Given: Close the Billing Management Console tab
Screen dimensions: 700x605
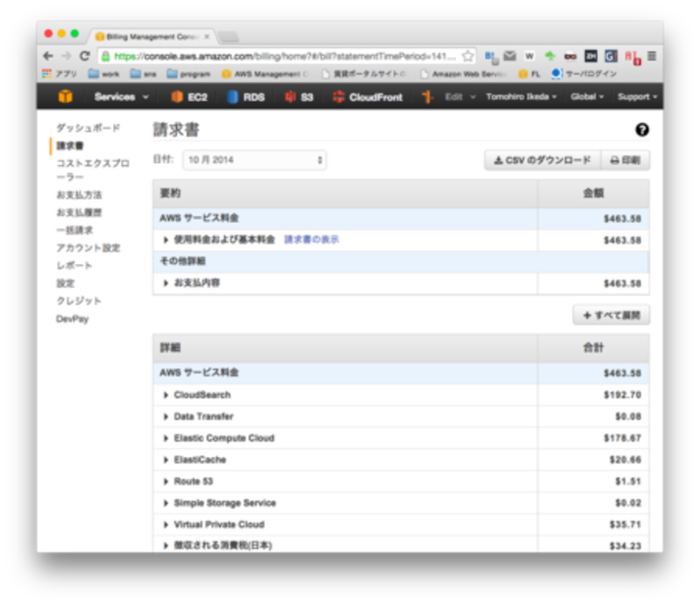Looking at the screenshot, I should tap(207, 37).
